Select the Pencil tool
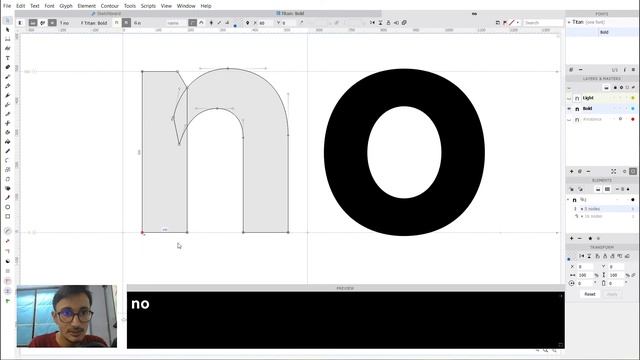 tap(7, 86)
